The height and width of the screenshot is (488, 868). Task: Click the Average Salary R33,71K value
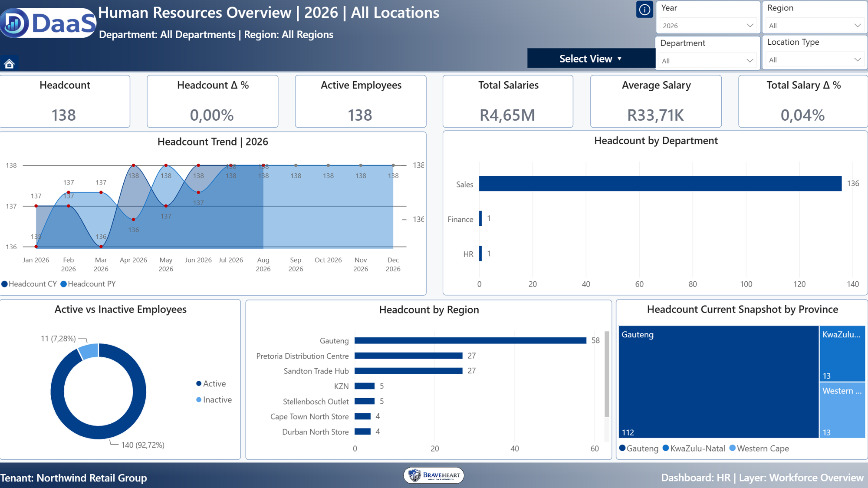[x=655, y=115]
